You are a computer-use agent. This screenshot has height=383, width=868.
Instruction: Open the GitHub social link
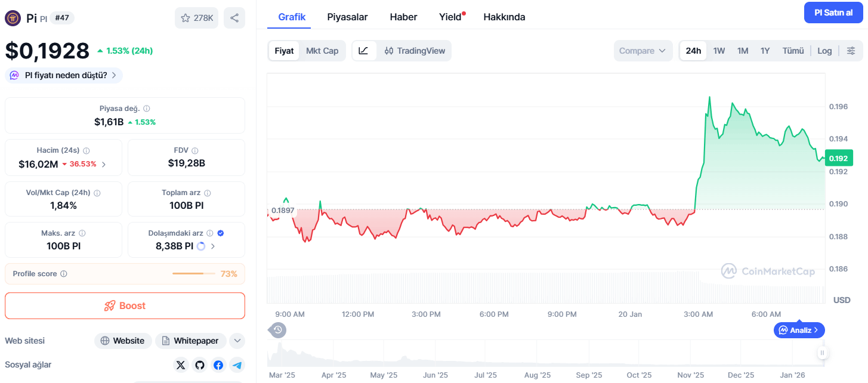pyautogui.click(x=199, y=365)
